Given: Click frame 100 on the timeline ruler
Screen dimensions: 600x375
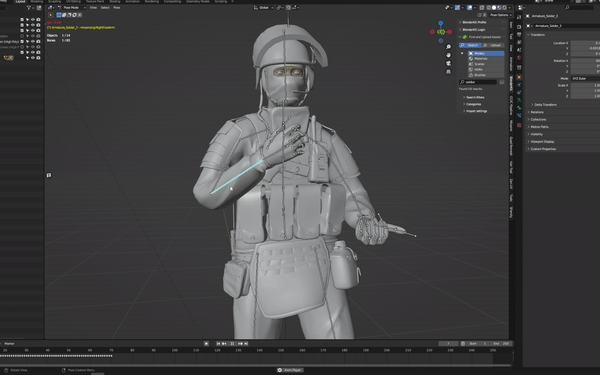Looking at the screenshot, I should 174,350.
